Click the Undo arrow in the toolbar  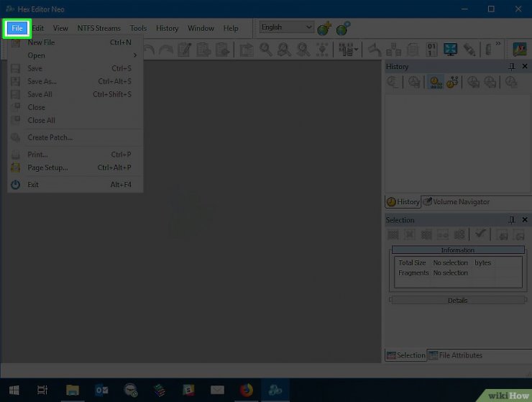pos(149,50)
